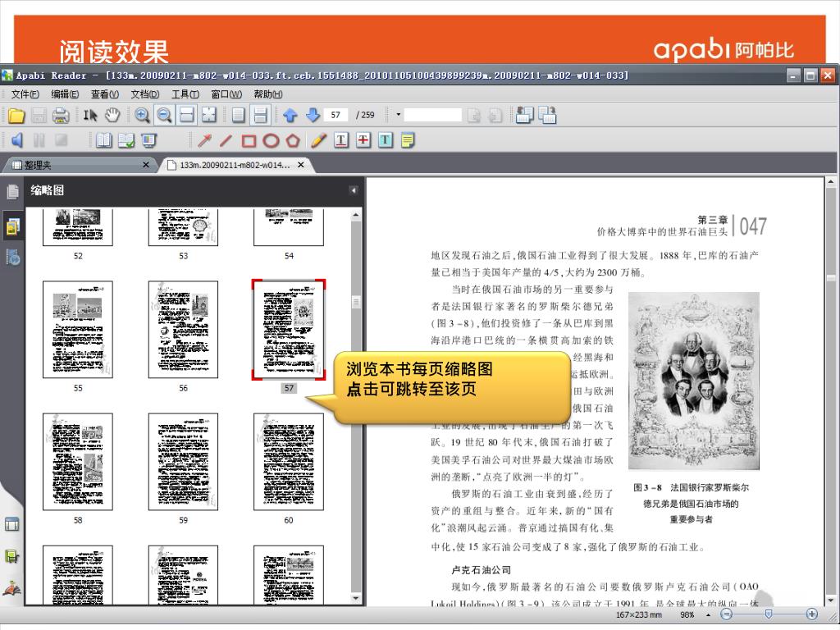Open the 窗口 menu
840x630 pixels.
[x=226, y=94]
